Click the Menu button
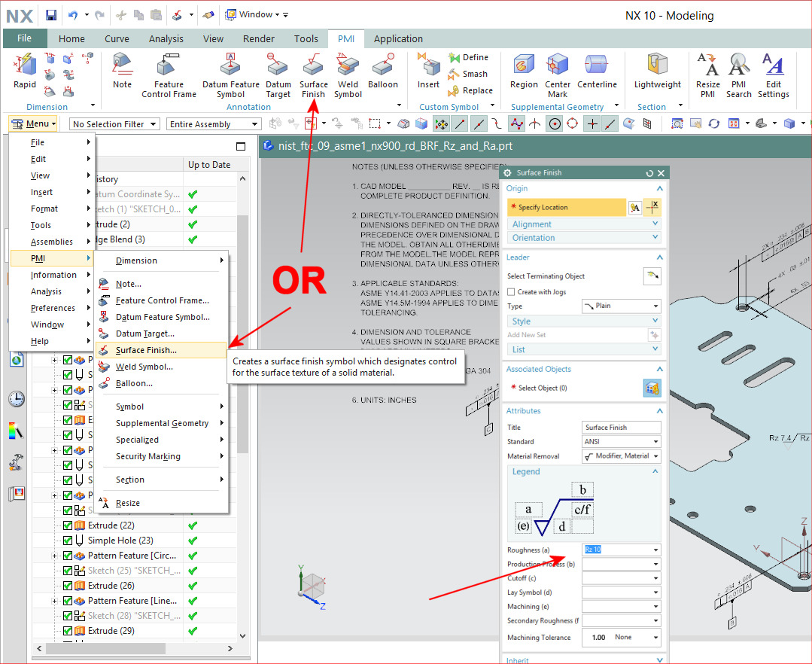This screenshot has width=812, height=664. click(x=34, y=123)
